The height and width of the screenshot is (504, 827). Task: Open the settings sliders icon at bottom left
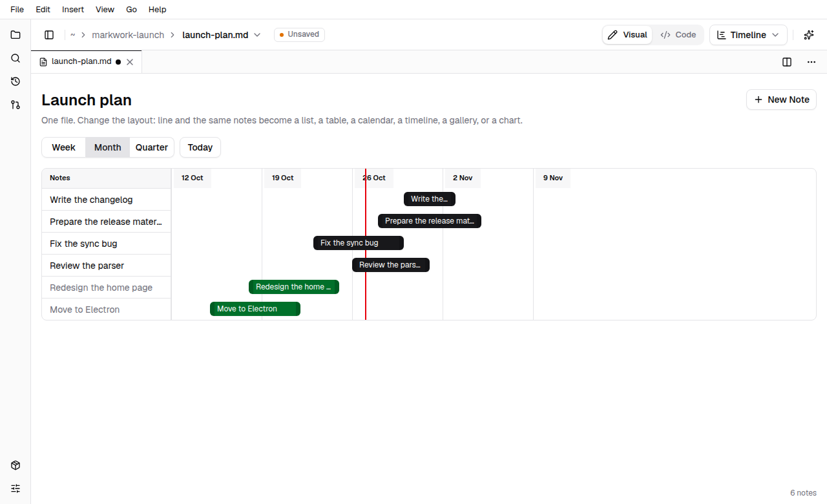[x=16, y=488]
